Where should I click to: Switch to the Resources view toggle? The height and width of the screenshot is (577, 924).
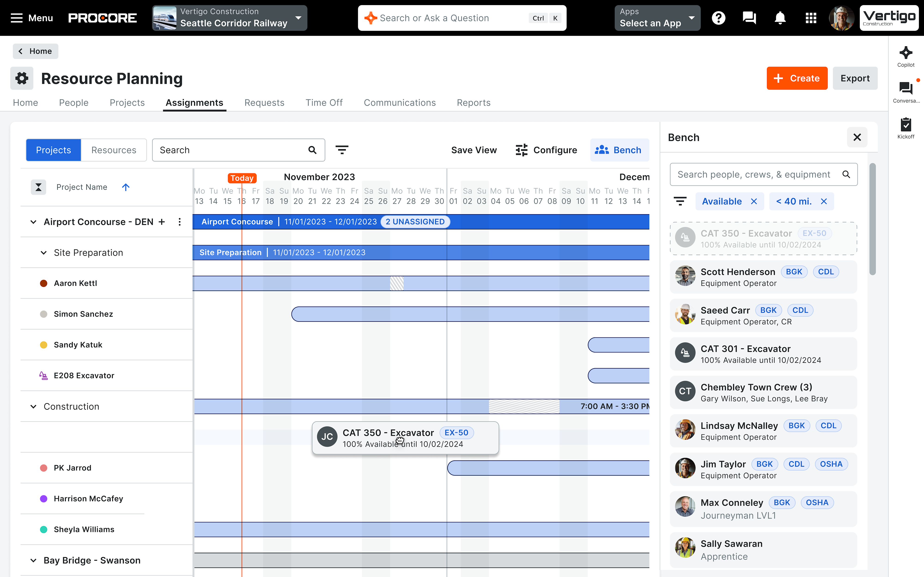tap(113, 150)
